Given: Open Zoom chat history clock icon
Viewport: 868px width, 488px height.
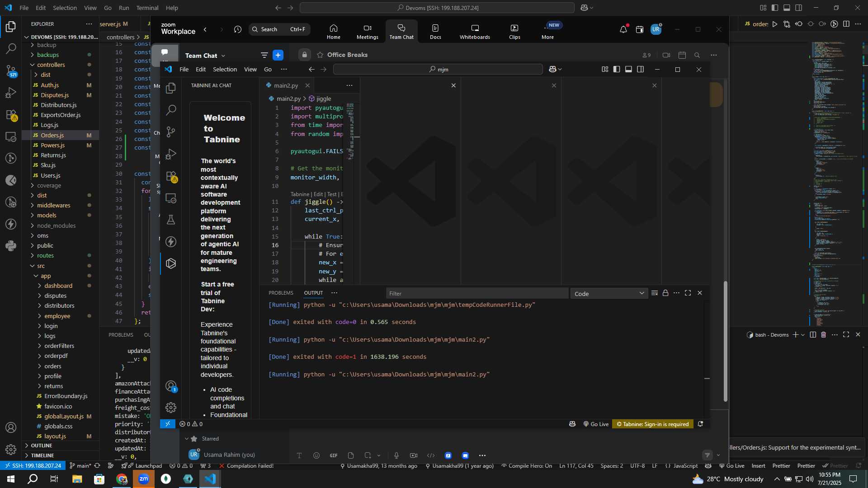Looking at the screenshot, I should coord(238,29).
